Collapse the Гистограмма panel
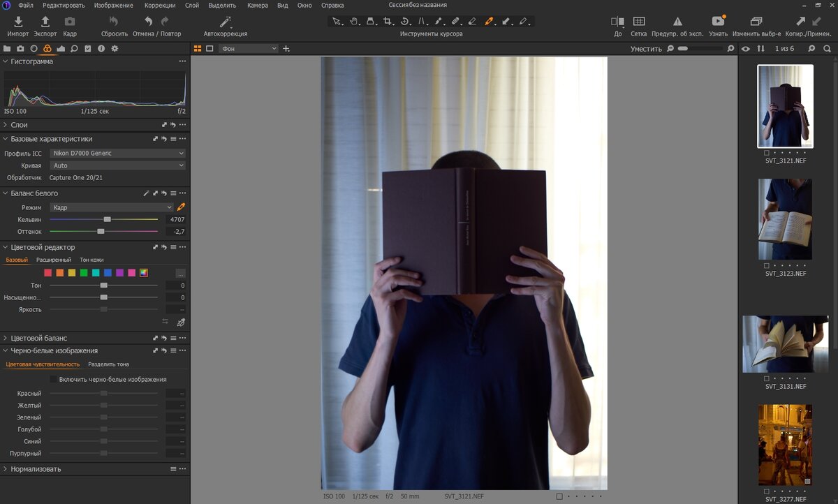838x504 pixels. tap(6, 61)
